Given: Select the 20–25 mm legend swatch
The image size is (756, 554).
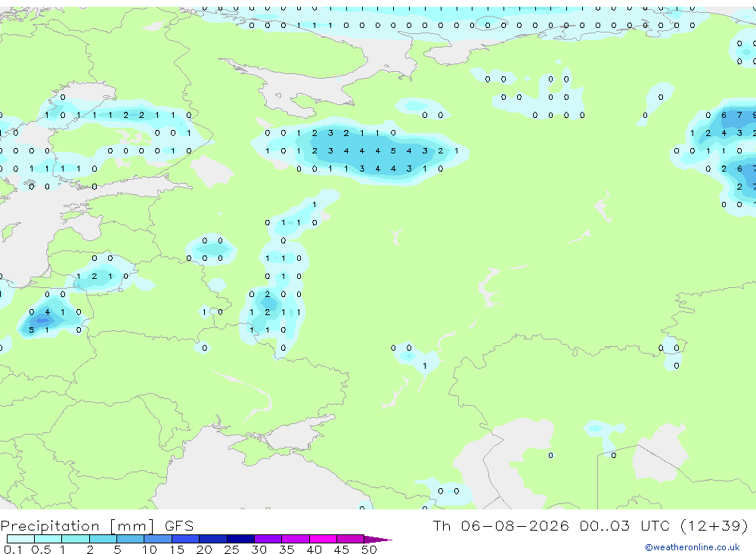Looking at the screenshot, I should (x=213, y=539).
